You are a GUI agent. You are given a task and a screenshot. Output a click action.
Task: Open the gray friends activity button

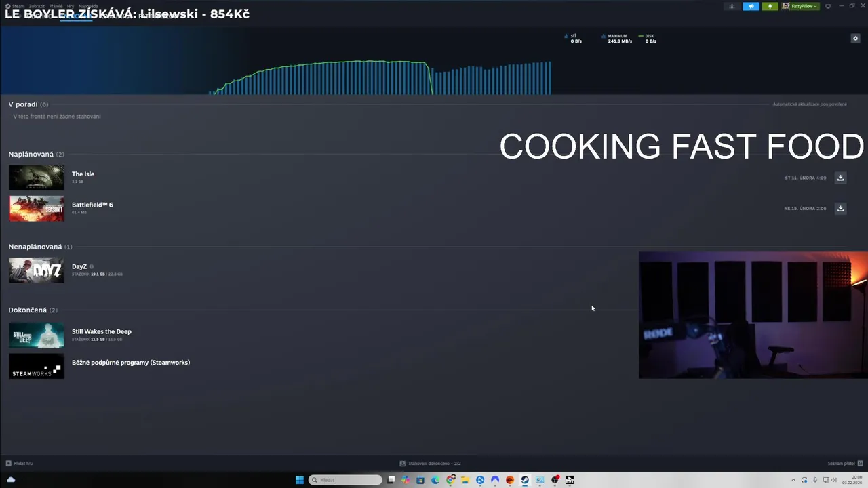click(x=732, y=6)
